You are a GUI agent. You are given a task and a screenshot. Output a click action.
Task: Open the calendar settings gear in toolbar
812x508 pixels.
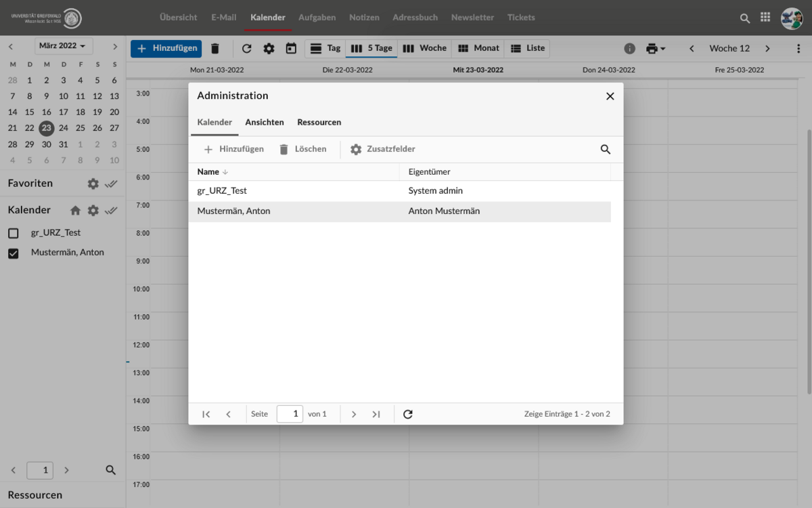[269, 49]
